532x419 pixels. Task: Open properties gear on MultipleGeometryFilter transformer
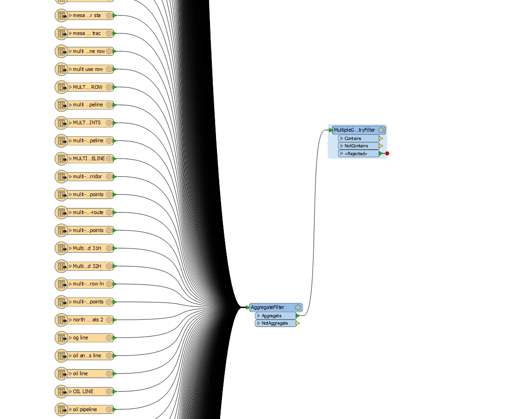(381, 130)
